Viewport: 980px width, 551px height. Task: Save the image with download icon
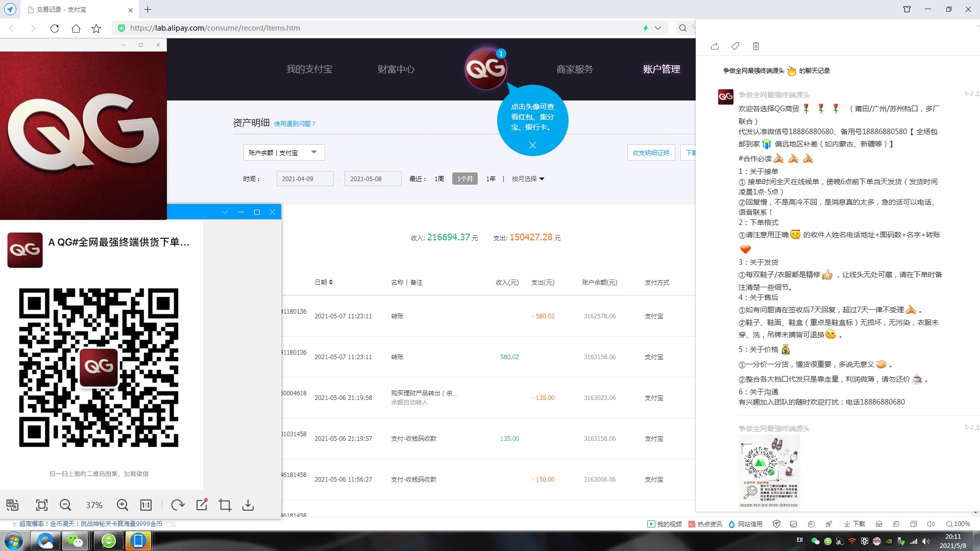248,505
